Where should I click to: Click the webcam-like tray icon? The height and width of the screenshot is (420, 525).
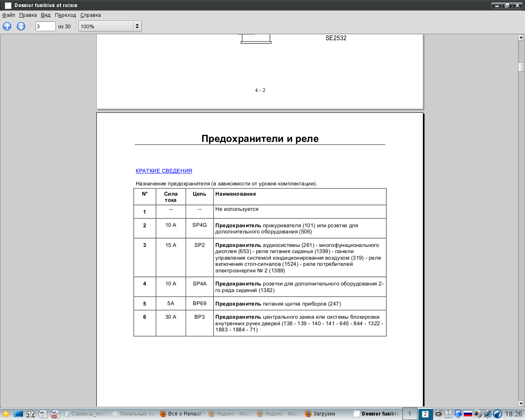477,413
